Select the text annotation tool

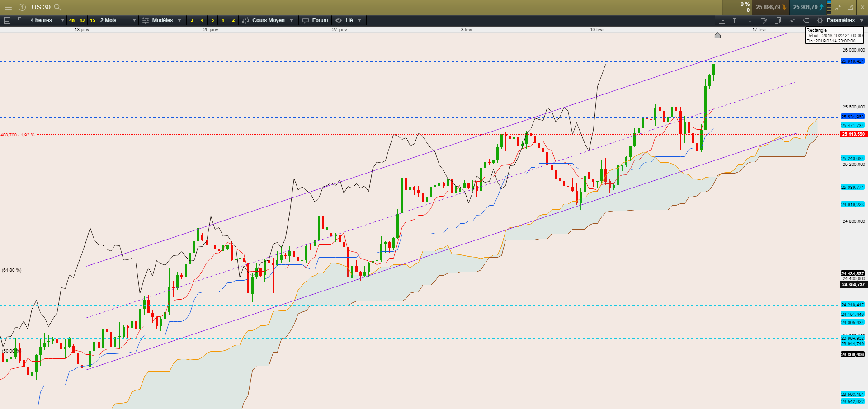coord(736,20)
